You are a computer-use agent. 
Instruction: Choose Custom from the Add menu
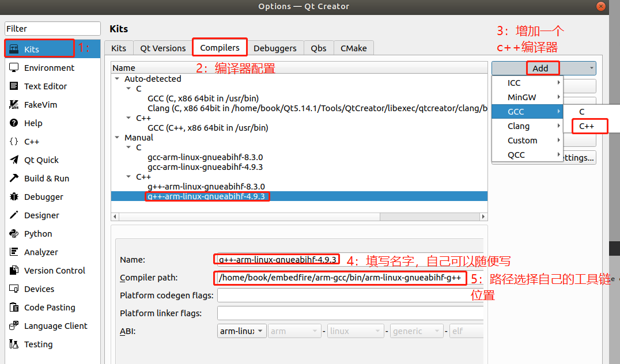[x=527, y=141]
